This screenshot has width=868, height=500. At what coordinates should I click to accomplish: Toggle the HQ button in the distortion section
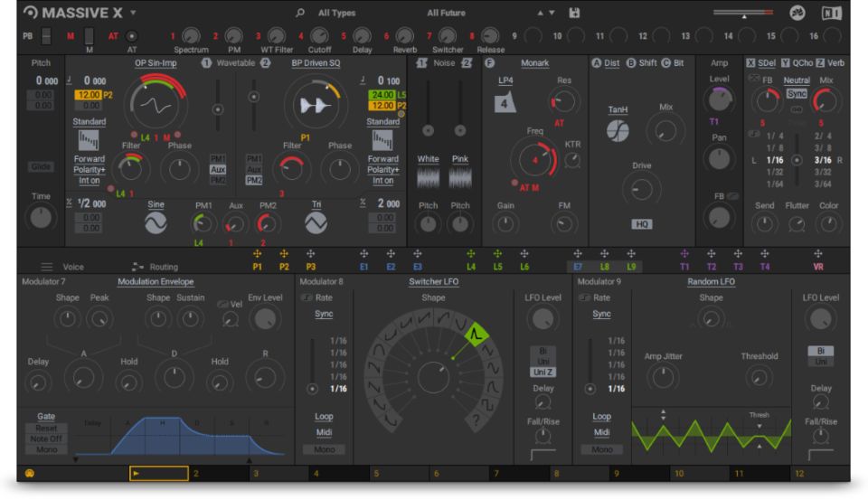(642, 222)
